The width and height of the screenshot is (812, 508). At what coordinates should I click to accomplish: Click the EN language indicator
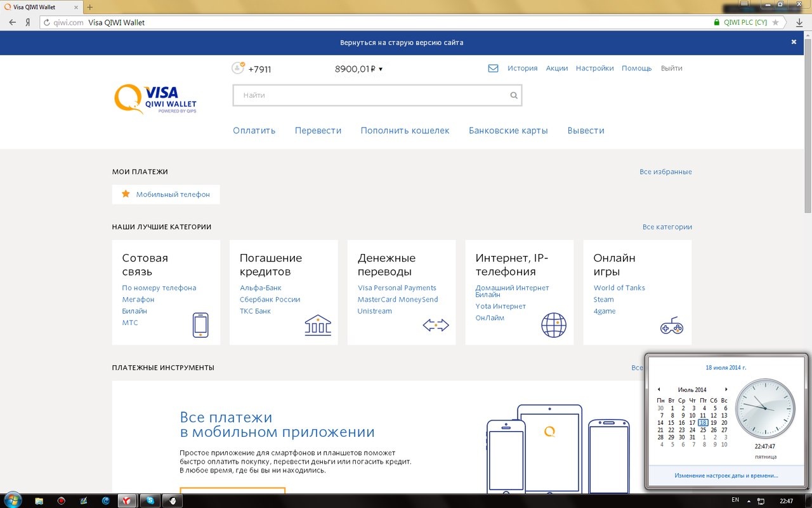click(735, 500)
